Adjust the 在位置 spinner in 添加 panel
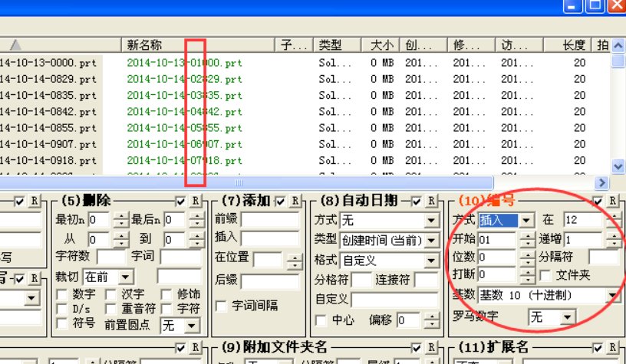This screenshot has height=364, width=626. point(295,261)
